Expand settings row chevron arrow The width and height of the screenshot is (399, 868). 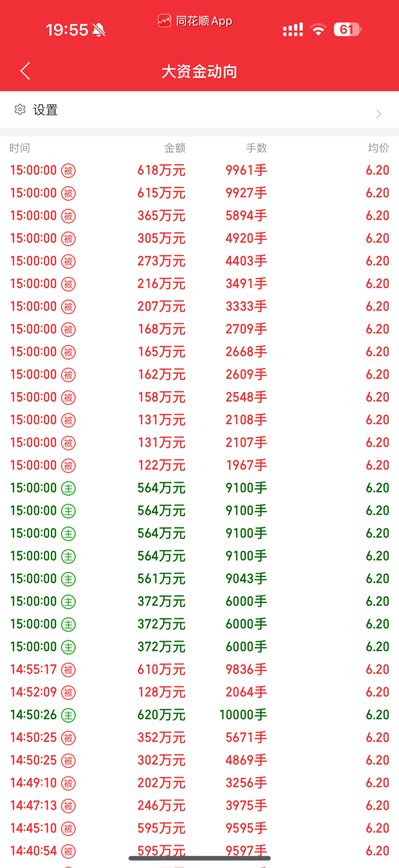pyautogui.click(x=379, y=114)
